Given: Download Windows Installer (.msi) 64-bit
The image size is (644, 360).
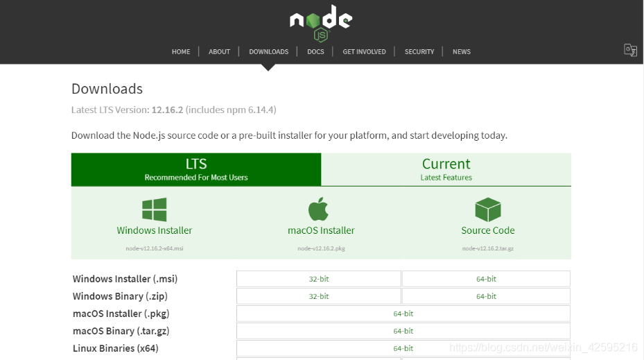Looking at the screenshot, I should click(486, 279).
